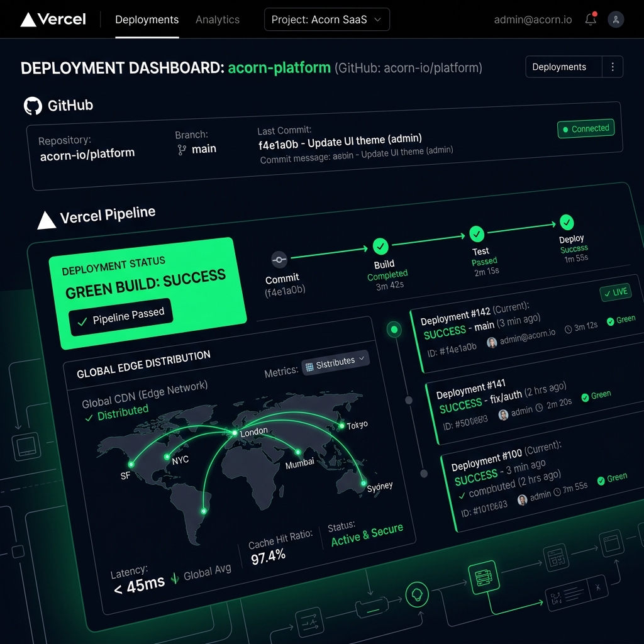This screenshot has height=644, width=644.
Task: Click the f4e1a0b - Update UI theme commit
Action: [x=340, y=142]
